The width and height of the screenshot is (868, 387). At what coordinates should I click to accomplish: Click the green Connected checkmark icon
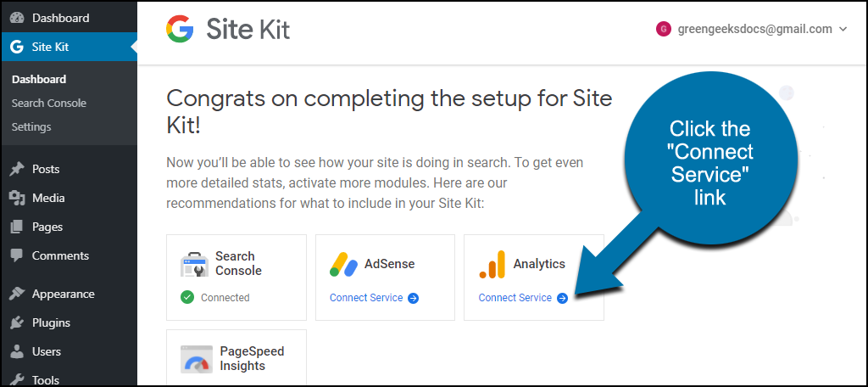pos(187,298)
